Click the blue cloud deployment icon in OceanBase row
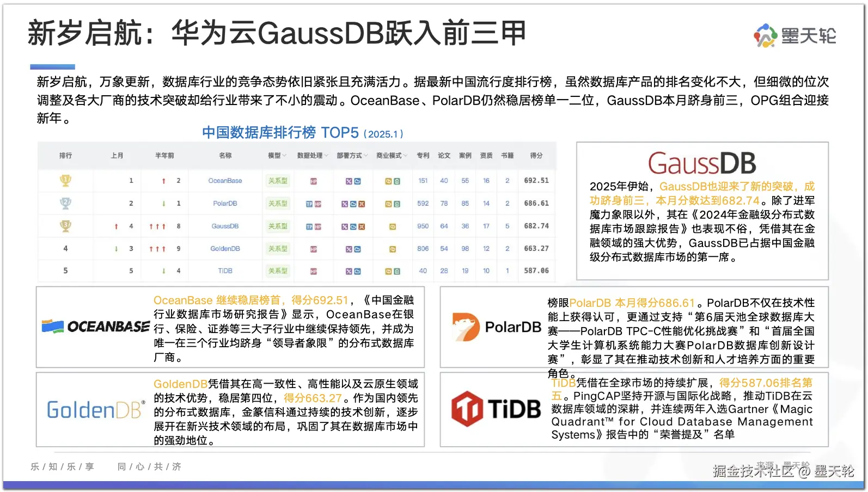Screen dimensions: 868x492 click(x=357, y=181)
